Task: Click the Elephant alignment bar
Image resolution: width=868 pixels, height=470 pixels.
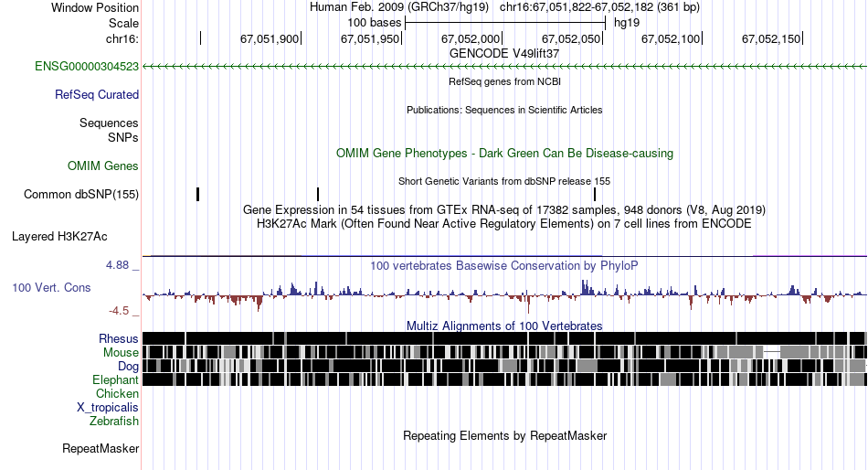Action: pyautogui.click(x=504, y=379)
